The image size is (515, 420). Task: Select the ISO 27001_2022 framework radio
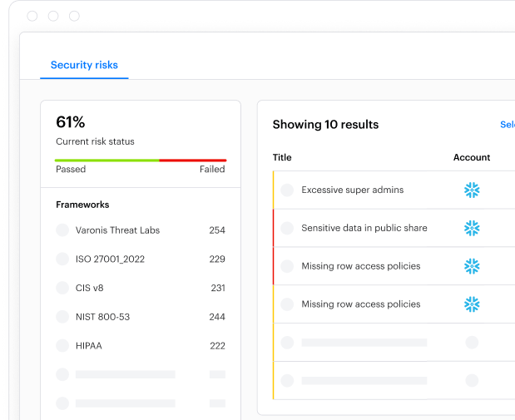[62, 259]
